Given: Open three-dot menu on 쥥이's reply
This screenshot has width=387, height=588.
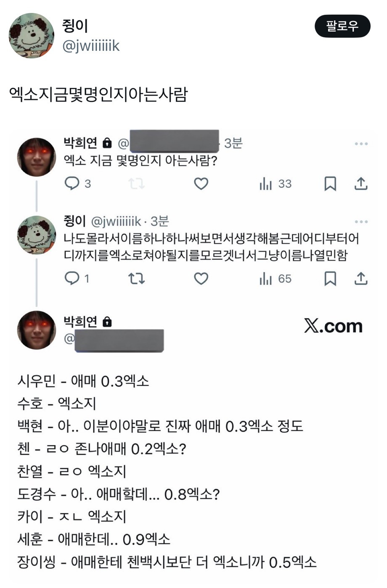Looking at the screenshot, I should (361, 221).
